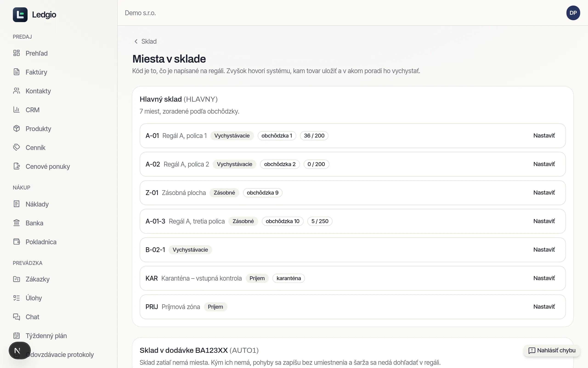
Task: Open Zákazky menu label
Action: 38,279
